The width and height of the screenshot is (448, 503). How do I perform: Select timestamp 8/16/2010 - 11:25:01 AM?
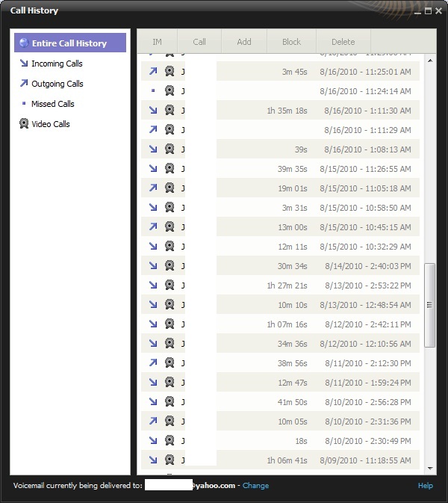point(365,72)
